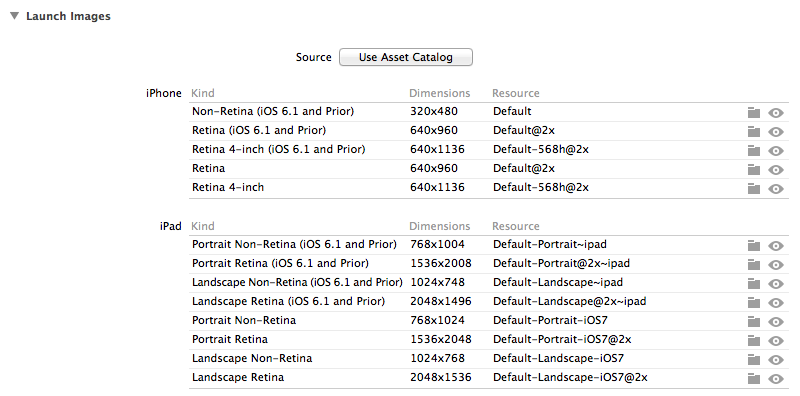Open folder icon for Retina (iOS 6.1 and Prior)
800x396 pixels.
pos(754,132)
